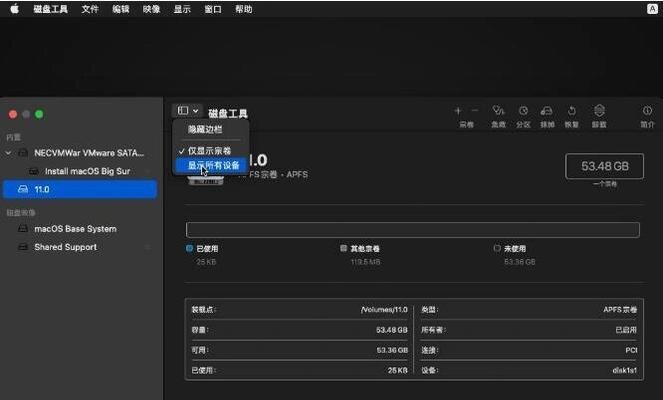Open the 帮助 menu
This screenshot has width=663, height=400.
[x=244, y=9]
